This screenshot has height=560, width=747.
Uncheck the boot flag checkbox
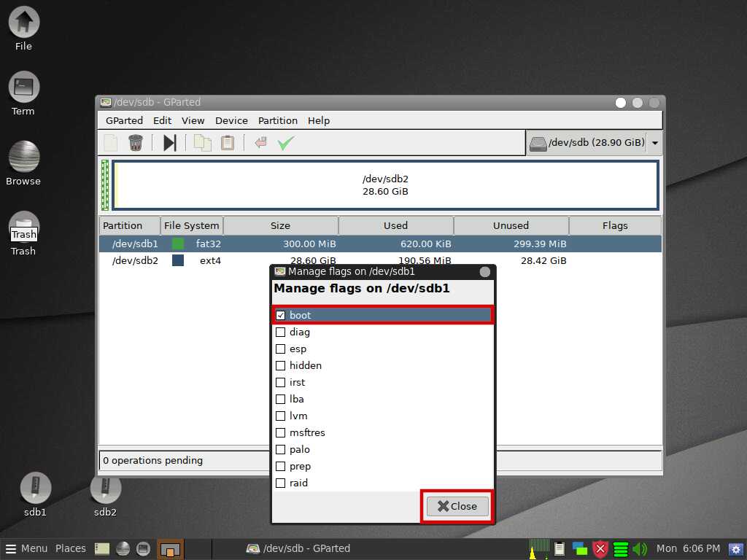click(281, 315)
